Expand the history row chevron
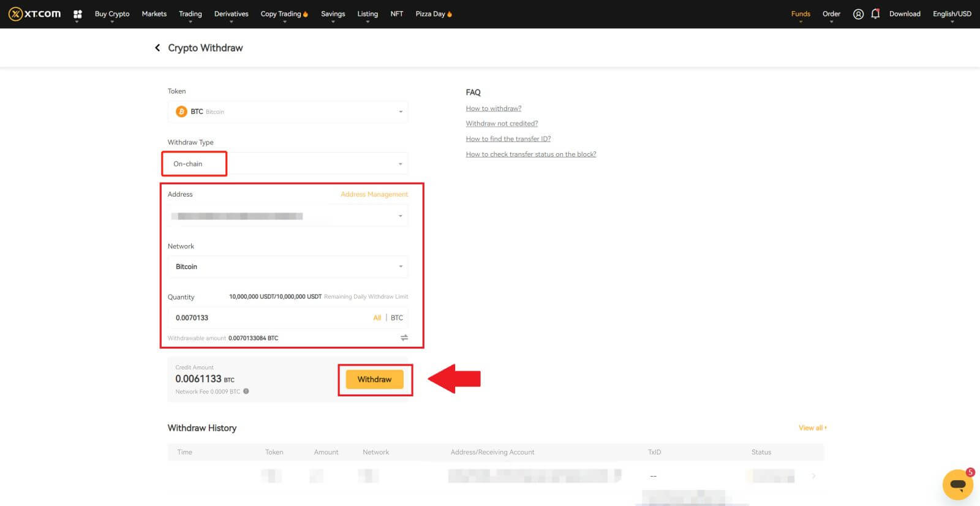 tap(813, 476)
